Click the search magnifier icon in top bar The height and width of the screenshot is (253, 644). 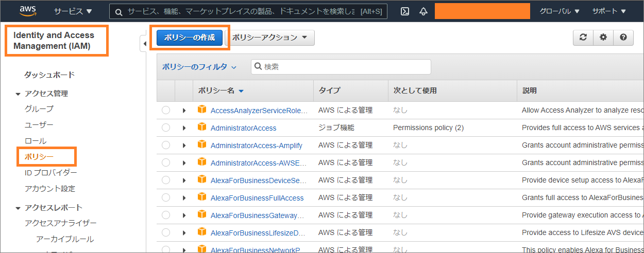point(119,11)
